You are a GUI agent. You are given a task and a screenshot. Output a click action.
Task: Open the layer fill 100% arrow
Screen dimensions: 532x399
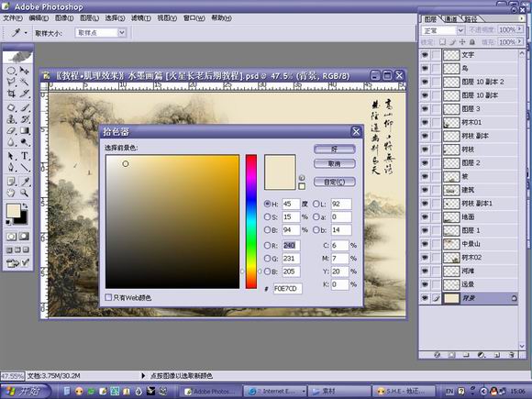519,42
